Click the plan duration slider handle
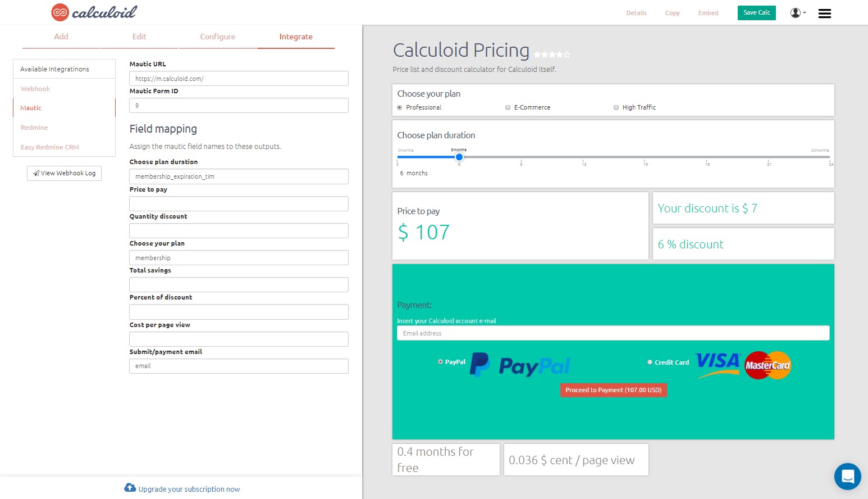868x499 pixels. (459, 157)
